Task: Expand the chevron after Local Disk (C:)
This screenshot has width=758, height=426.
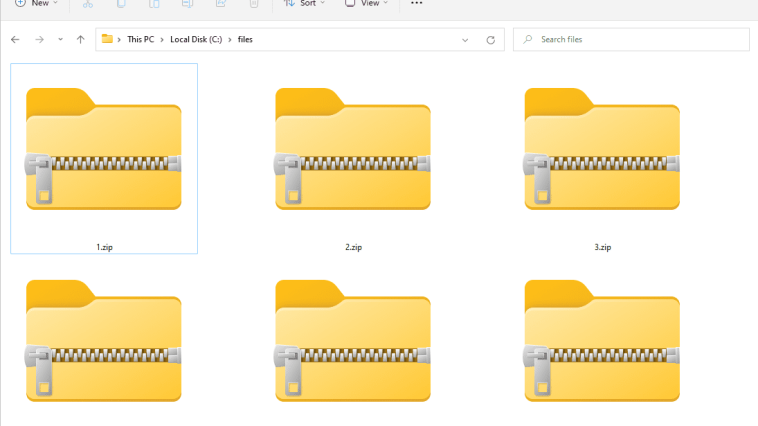Action: [230, 40]
